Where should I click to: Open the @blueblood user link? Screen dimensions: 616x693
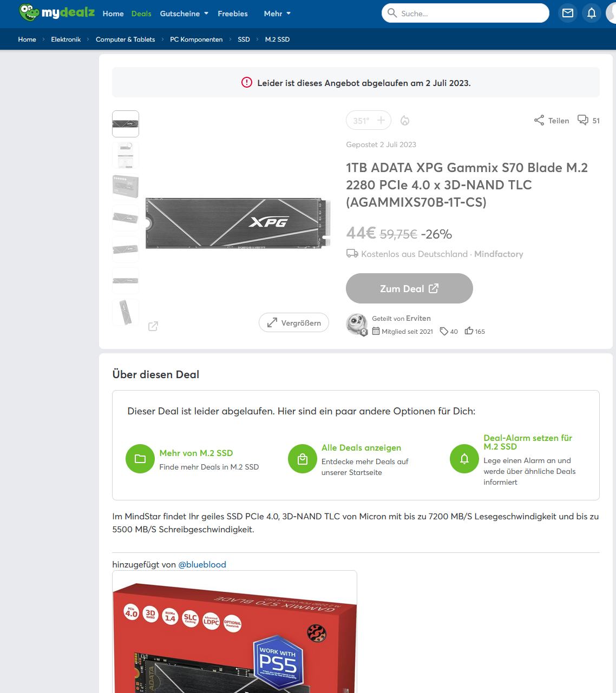click(202, 564)
